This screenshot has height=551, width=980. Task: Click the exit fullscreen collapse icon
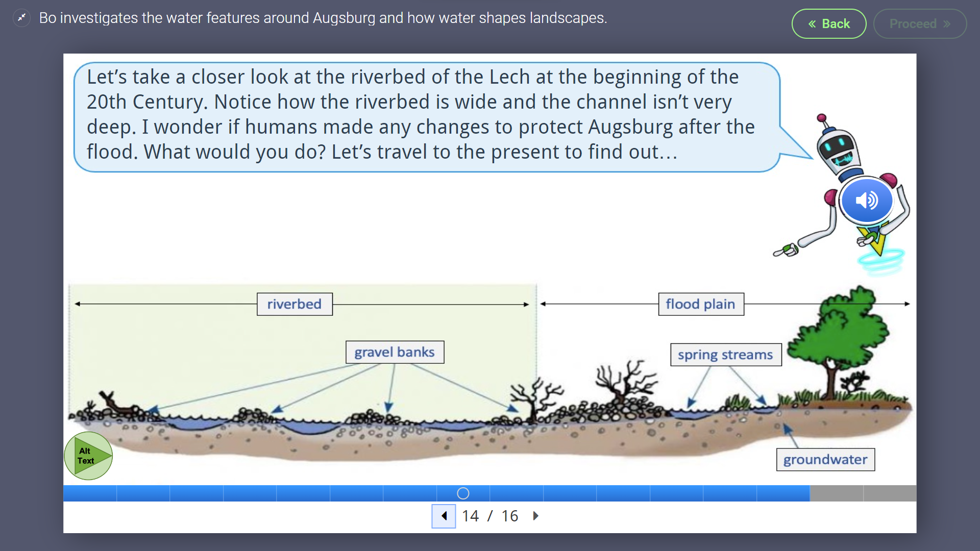click(21, 18)
